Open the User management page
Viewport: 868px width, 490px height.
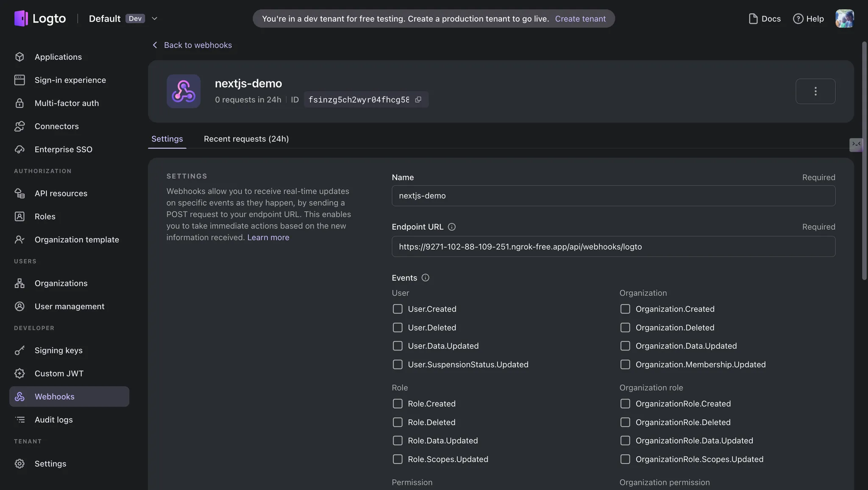69,306
